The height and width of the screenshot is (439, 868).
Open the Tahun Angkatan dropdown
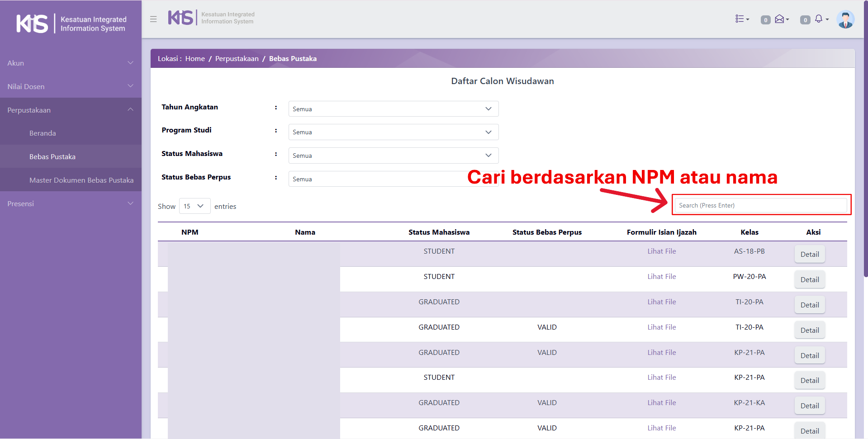393,109
